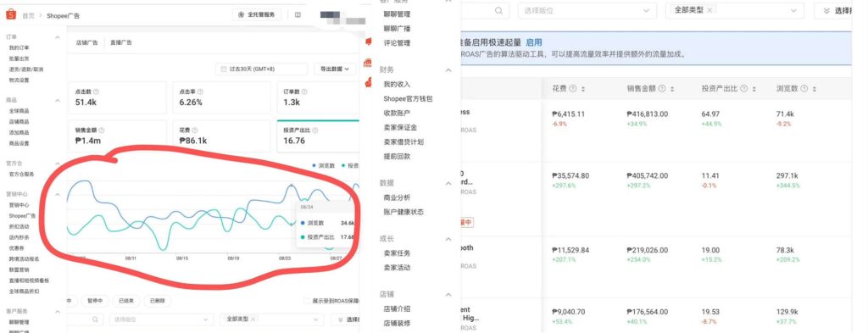
Task: Toggle the 销售金额 ₱1.4m metric card
Action: (117, 136)
